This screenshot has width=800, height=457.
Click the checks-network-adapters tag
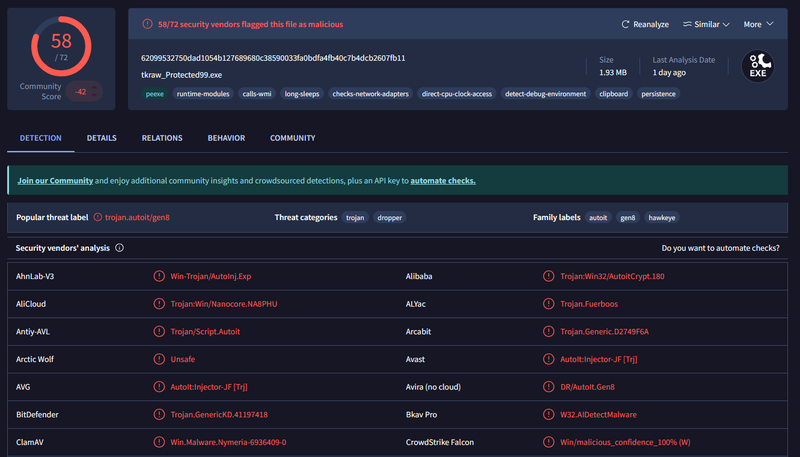pyautogui.click(x=370, y=94)
